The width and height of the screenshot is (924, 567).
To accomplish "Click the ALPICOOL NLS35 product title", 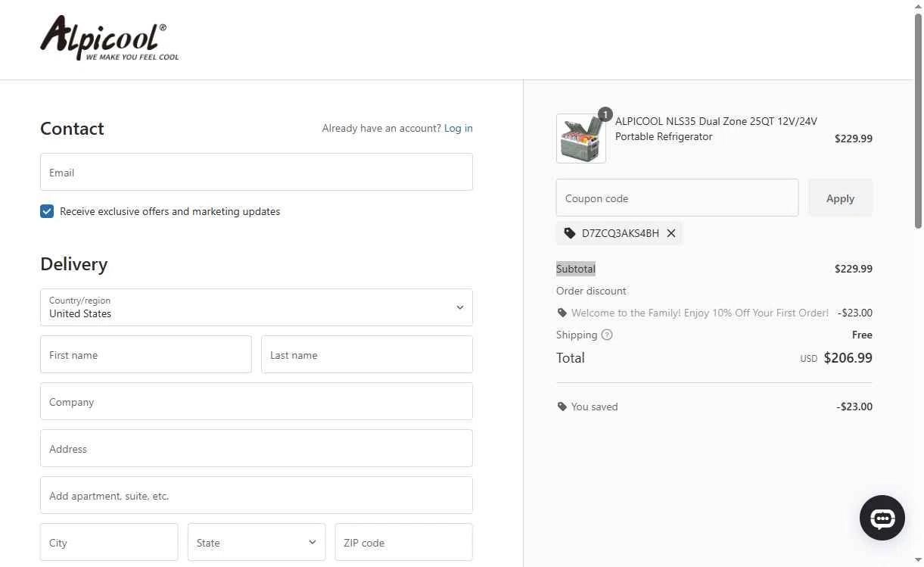I will [x=717, y=129].
